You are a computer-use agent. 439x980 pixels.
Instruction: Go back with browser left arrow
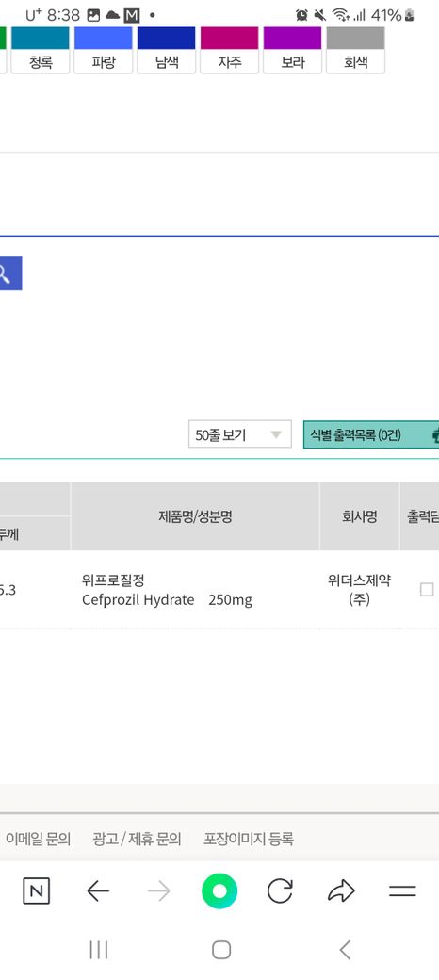click(x=98, y=891)
